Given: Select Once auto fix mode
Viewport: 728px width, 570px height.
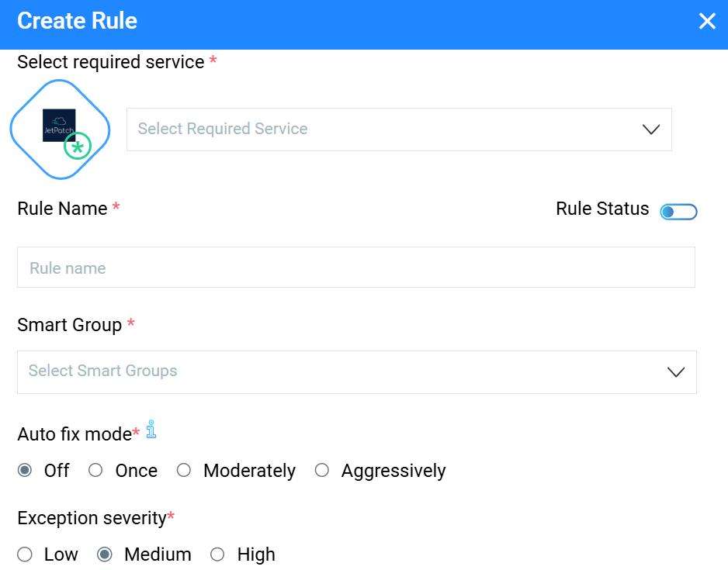Looking at the screenshot, I should [96, 471].
